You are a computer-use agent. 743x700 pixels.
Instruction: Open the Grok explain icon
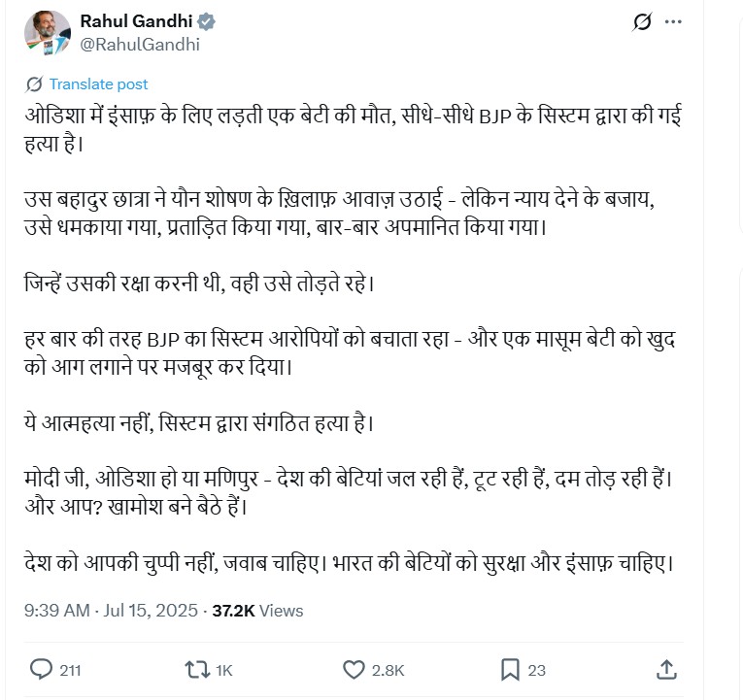point(640,22)
